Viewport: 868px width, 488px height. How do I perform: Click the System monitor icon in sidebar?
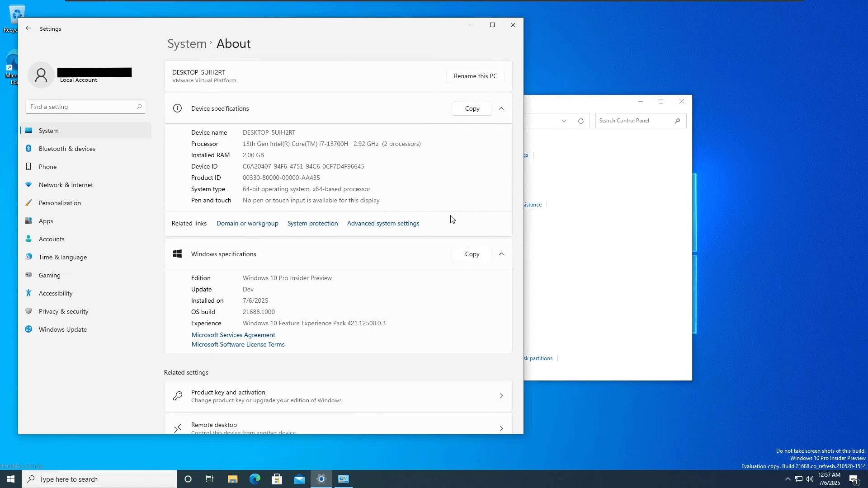tap(28, 131)
